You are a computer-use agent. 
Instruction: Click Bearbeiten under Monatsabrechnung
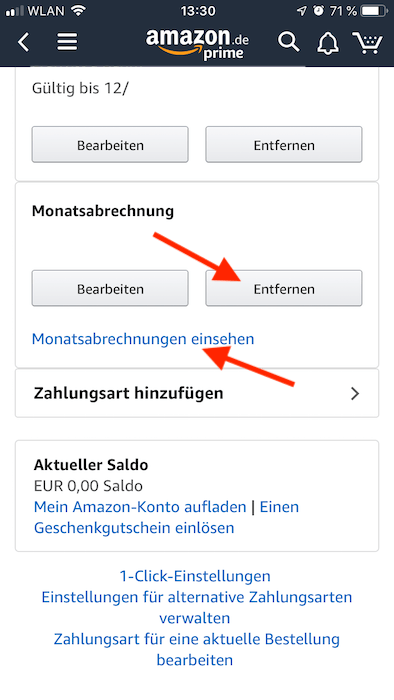pos(110,288)
